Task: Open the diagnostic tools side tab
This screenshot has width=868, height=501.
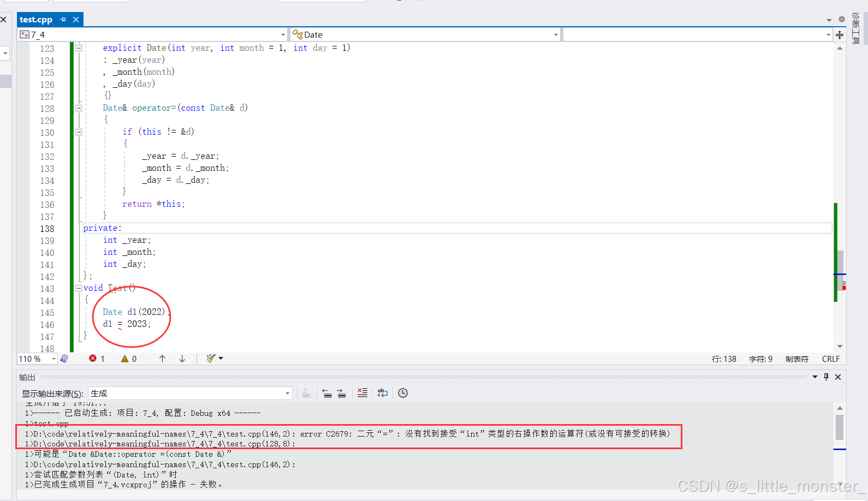Action: point(856,28)
